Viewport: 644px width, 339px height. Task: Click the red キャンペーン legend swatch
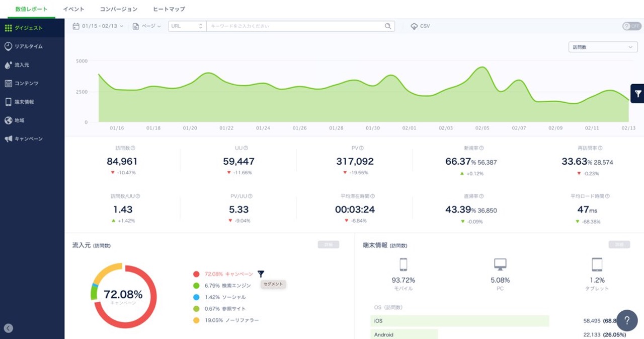(196, 274)
